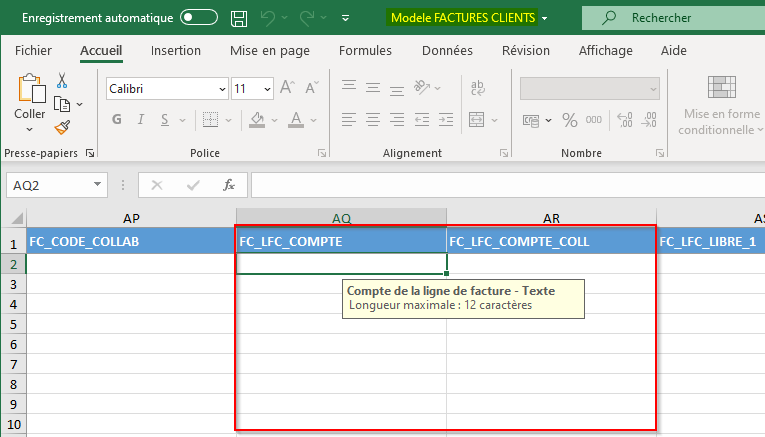Open the Redo history dropdown arrow

[323, 18]
